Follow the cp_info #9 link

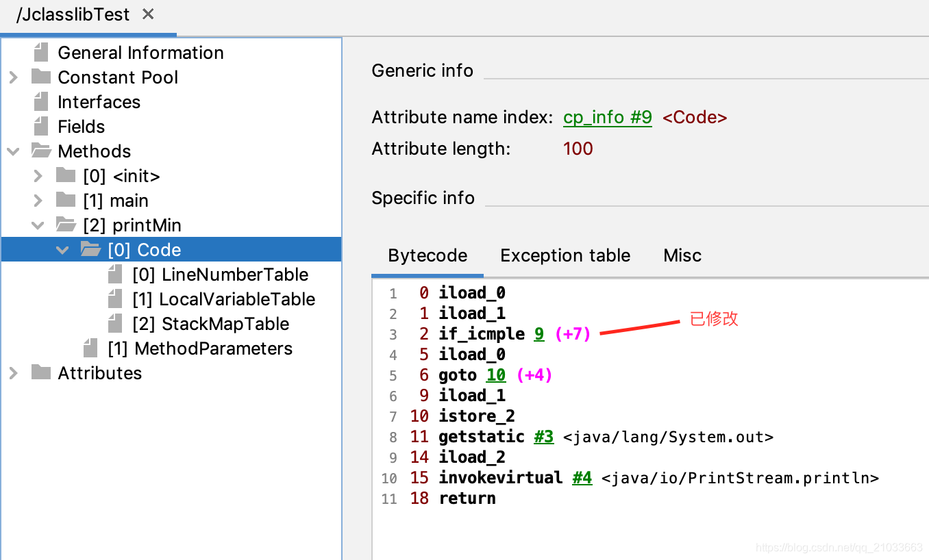pos(607,118)
